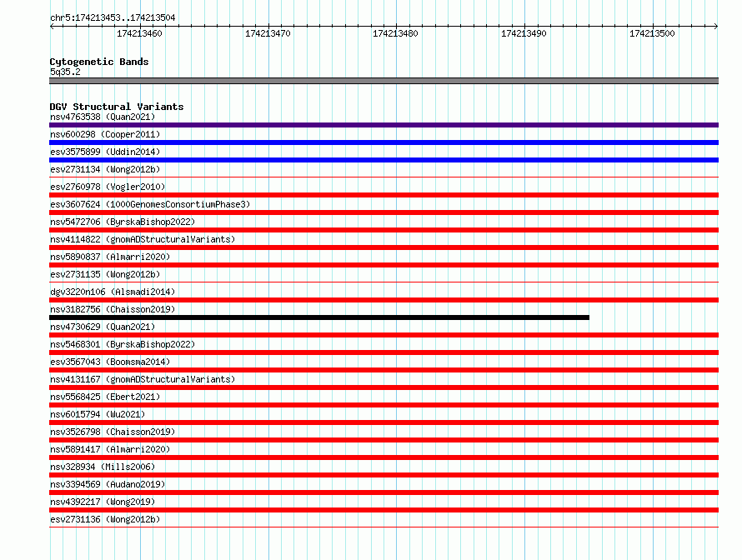Select the black nsv3182756 variant bar
The width and height of the screenshot is (742, 560).
click(x=319, y=317)
